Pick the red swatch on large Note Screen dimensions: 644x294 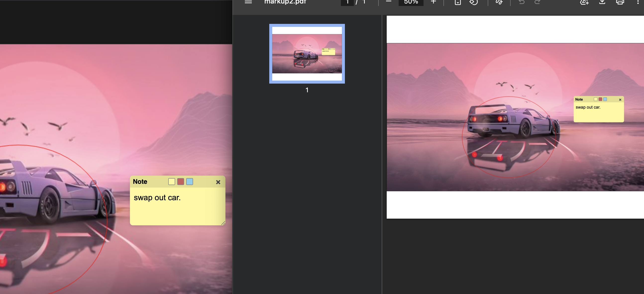coord(180,182)
